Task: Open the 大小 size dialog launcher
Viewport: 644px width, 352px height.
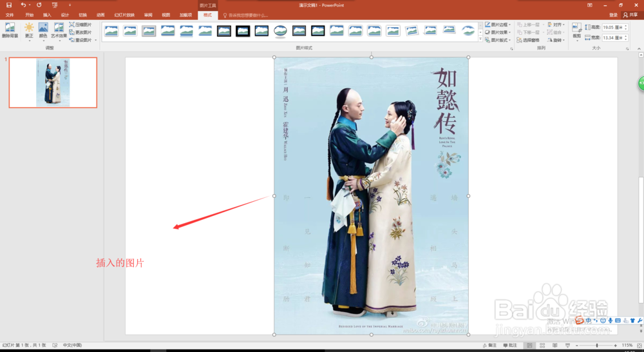Action: 627,48
